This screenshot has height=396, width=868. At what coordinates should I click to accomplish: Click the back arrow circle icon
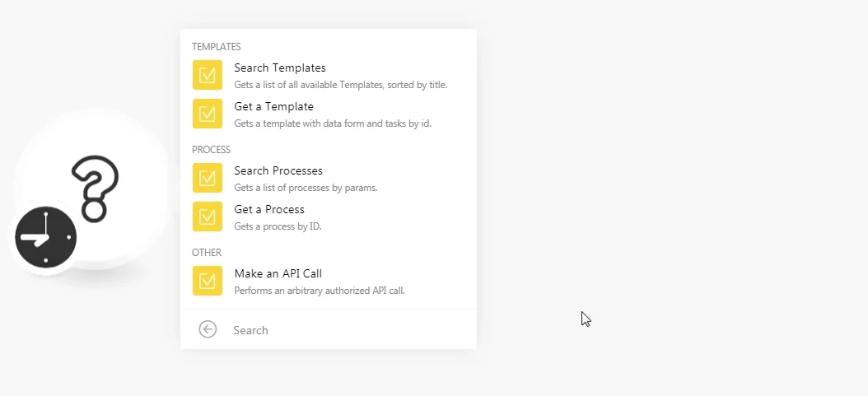pyautogui.click(x=208, y=329)
